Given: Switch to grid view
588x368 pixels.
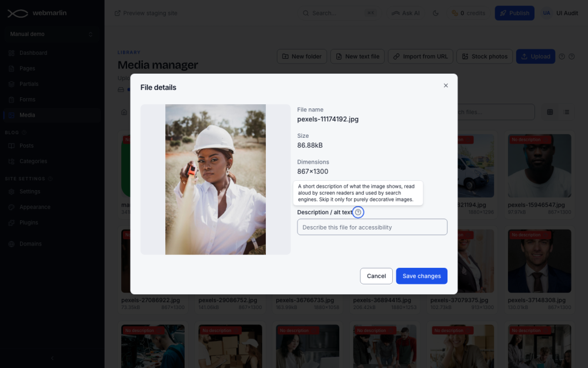Looking at the screenshot, I should point(550,112).
